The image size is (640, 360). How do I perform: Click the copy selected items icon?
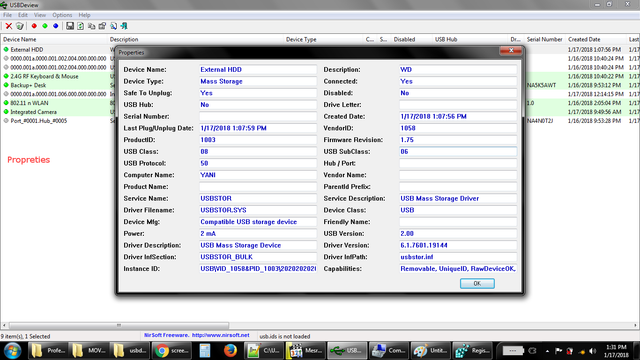pyautogui.click(x=91, y=26)
